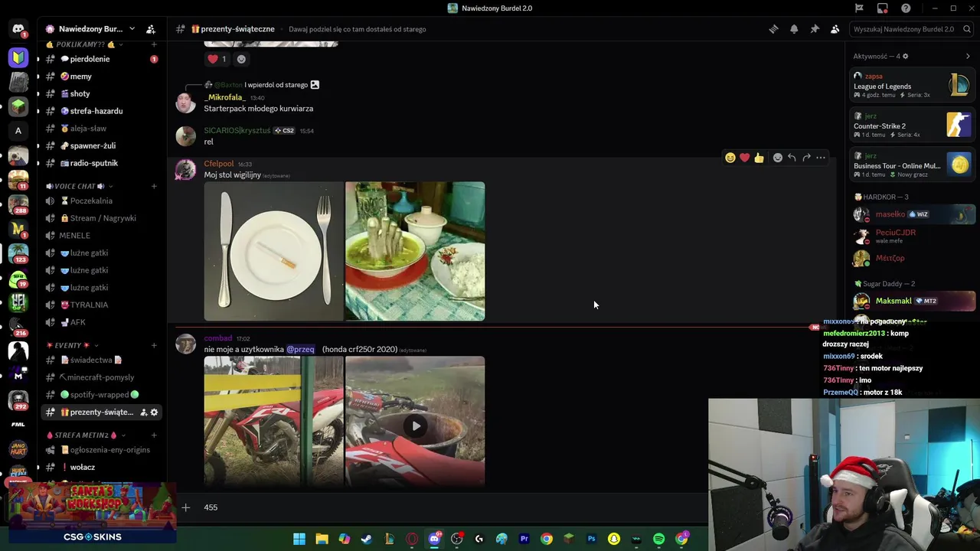
Task: Join the TYRALNIA voice channel
Action: click(101, 305)
